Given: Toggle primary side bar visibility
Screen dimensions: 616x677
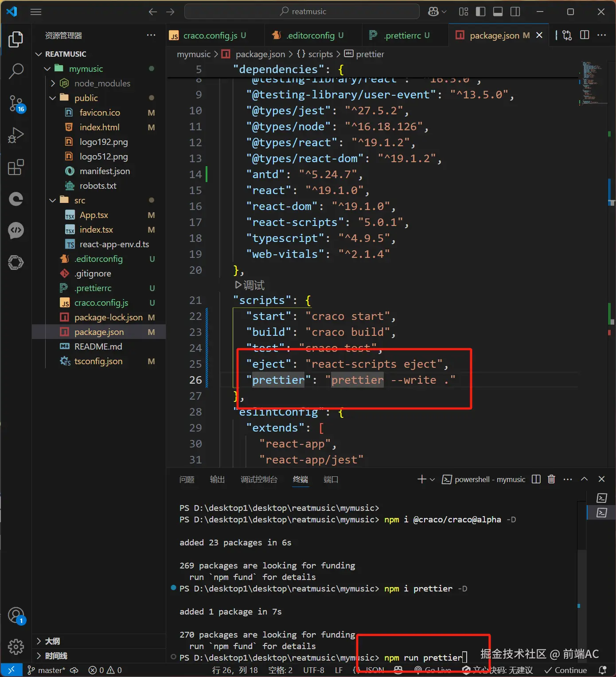Looking at the screenshot, I should point(480,12).
